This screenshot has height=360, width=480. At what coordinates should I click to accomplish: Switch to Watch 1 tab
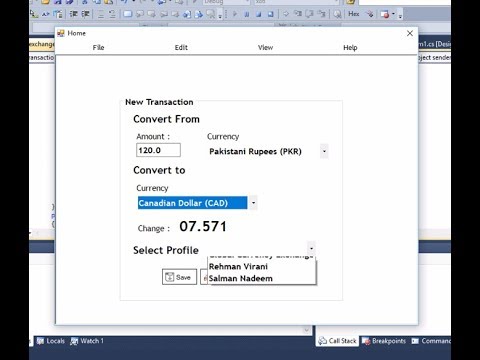coord(87,341)
